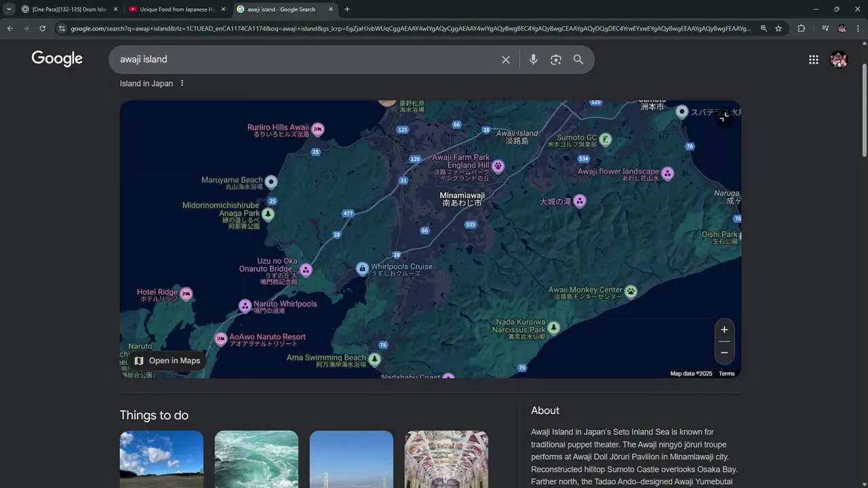
Task: Open the bridge photo thumbnail
Action: pos(351,460)
